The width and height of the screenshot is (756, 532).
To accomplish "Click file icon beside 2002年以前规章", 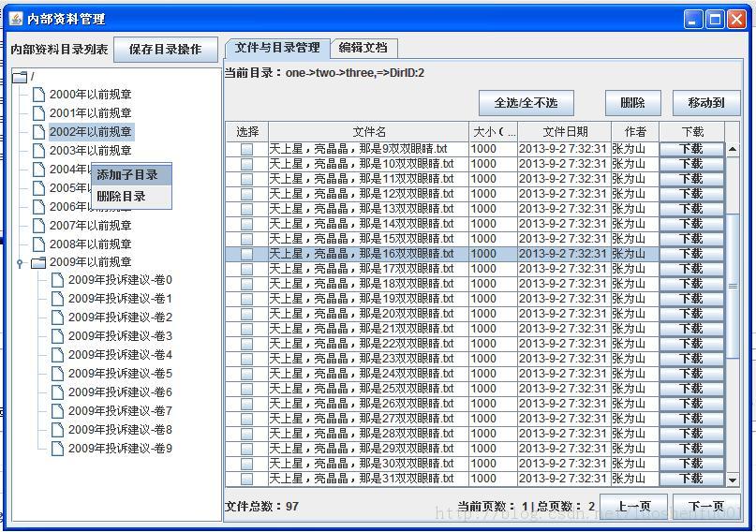I will pyautogui.click(x=38, y=131).
